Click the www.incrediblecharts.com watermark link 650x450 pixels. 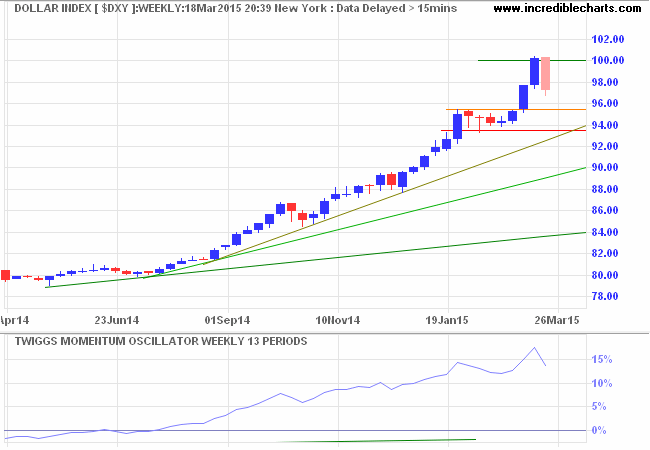pyautogui.click(x=567, y=8)
